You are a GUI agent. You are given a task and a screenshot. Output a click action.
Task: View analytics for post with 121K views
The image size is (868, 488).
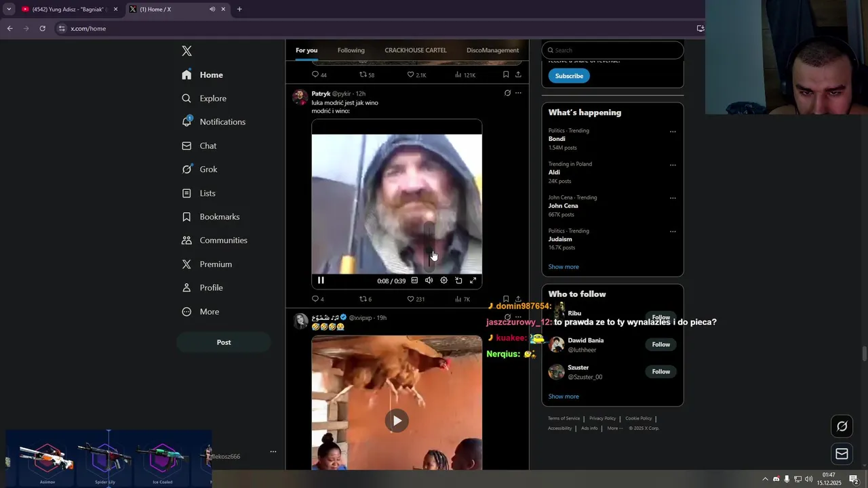pos(465,75)
